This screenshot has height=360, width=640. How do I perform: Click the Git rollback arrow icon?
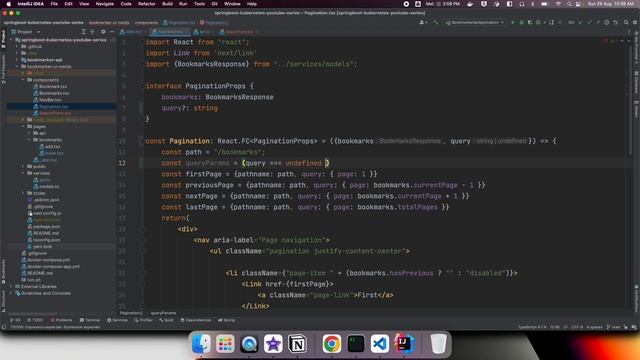(x=616, y=22)
